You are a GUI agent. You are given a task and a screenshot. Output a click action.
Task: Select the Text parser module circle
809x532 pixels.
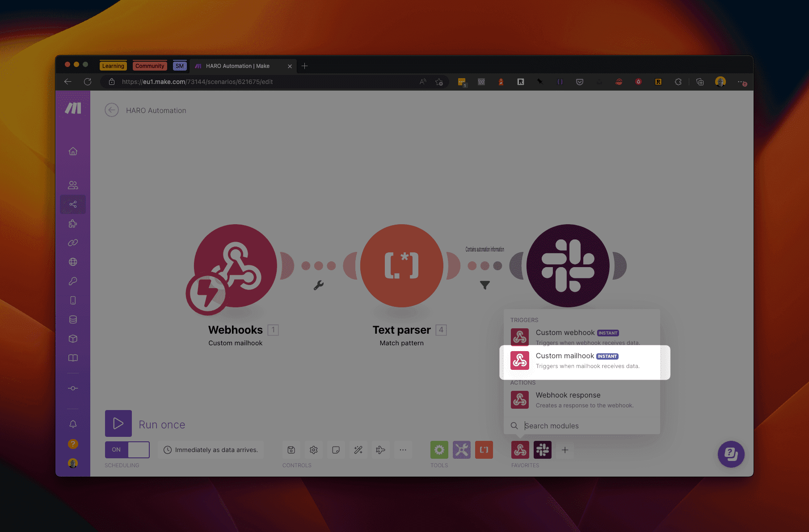[x=402, y=266]
